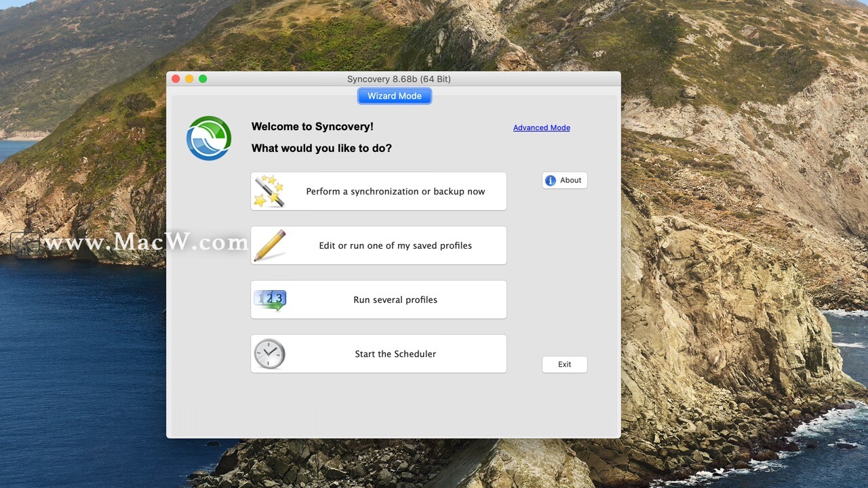
Task: Click the pencil icon for saved profiles
Action: click(269, 245)
